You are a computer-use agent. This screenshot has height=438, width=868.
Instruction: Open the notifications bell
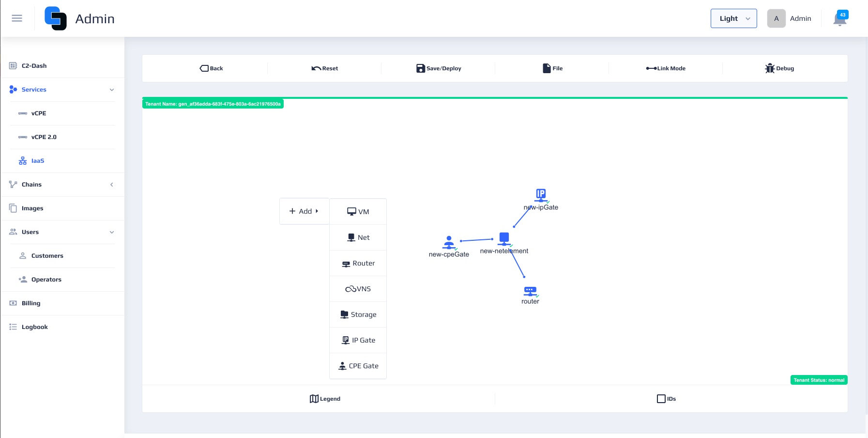pos(839,19)
